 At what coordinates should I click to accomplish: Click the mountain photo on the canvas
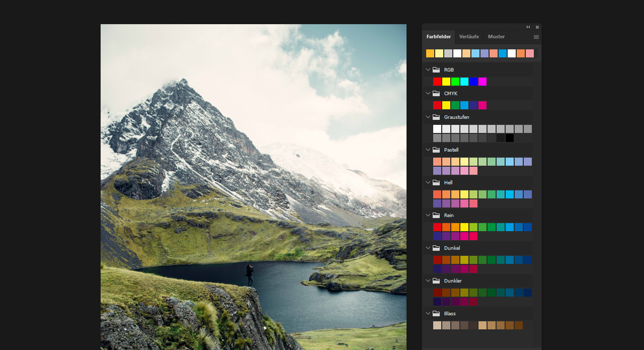click(254, 187)
